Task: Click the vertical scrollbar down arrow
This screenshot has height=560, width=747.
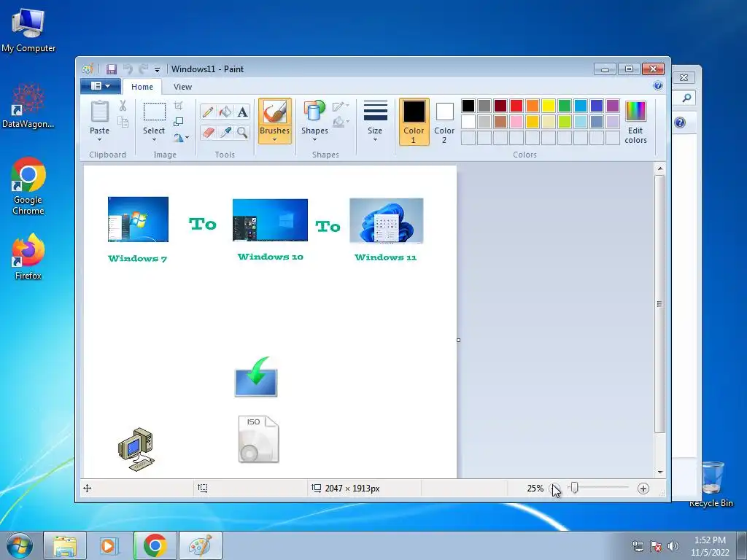Action: pos(659,472)
